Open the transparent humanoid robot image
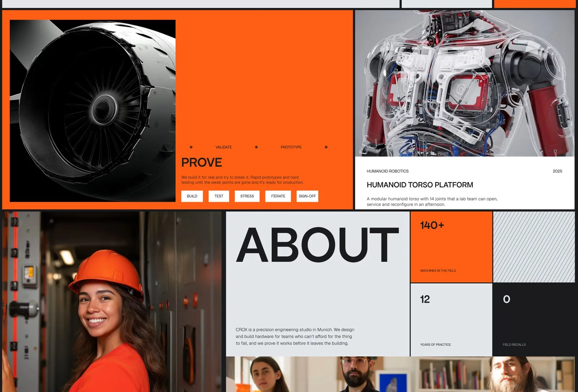Viewport: 578px width, 392px height. (x=465, y=83)
